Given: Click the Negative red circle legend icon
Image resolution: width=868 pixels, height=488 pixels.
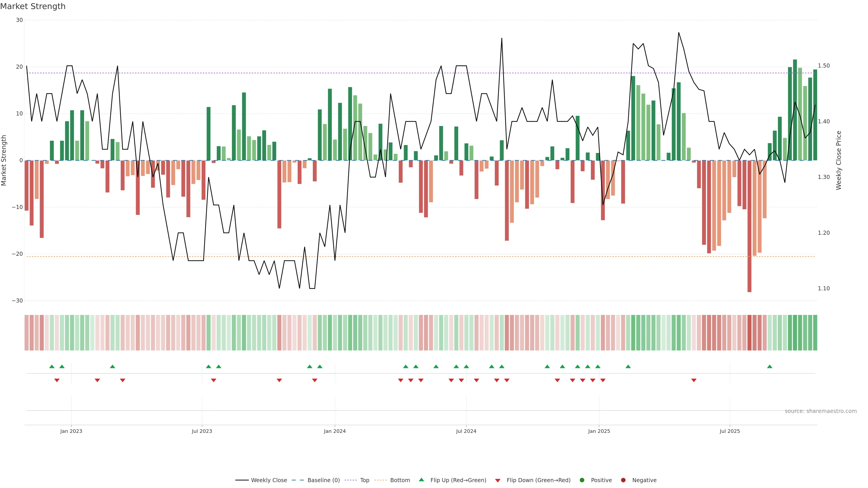Looking at the screenshot, I should [623, 480].
